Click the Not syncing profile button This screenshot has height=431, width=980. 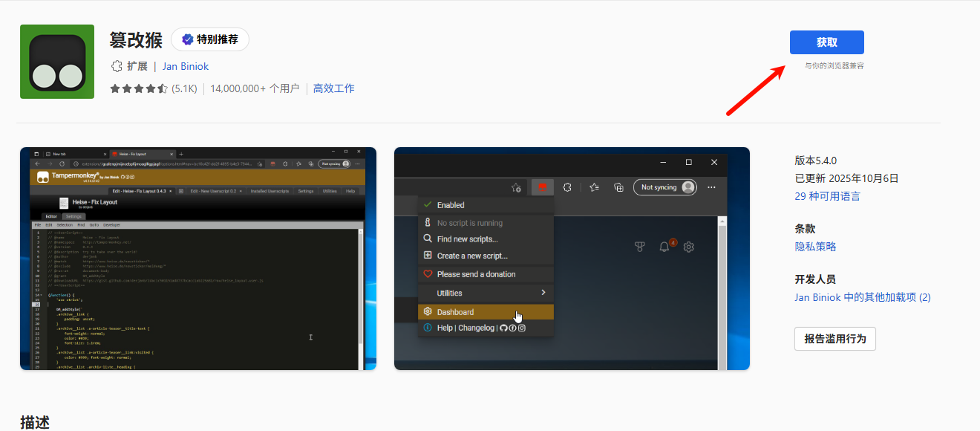tap(664, 187)
